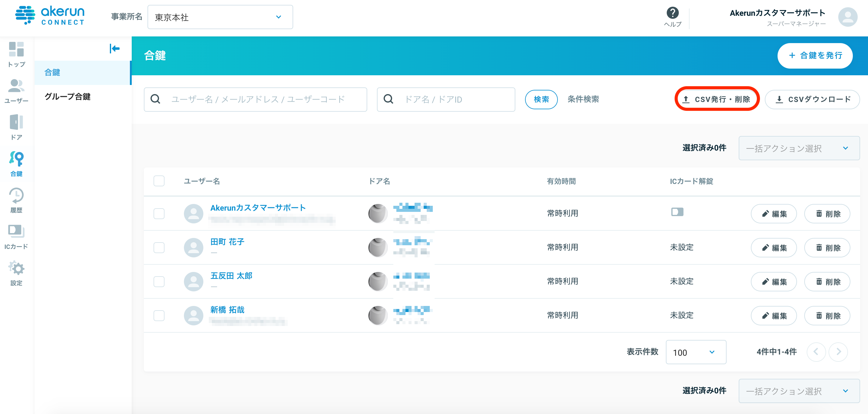
Task: Click door device image in 新橋 拓哉 row
Action: (378, 316)
